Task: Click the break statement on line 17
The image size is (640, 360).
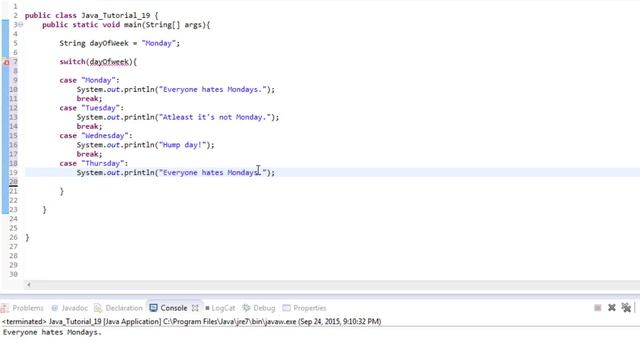Action: pos(89,154)
